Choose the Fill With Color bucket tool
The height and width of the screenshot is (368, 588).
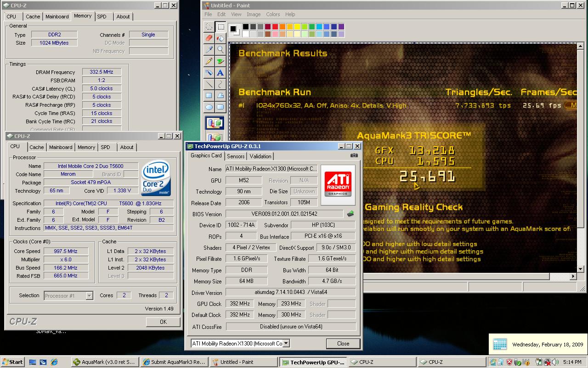point(220,38)
